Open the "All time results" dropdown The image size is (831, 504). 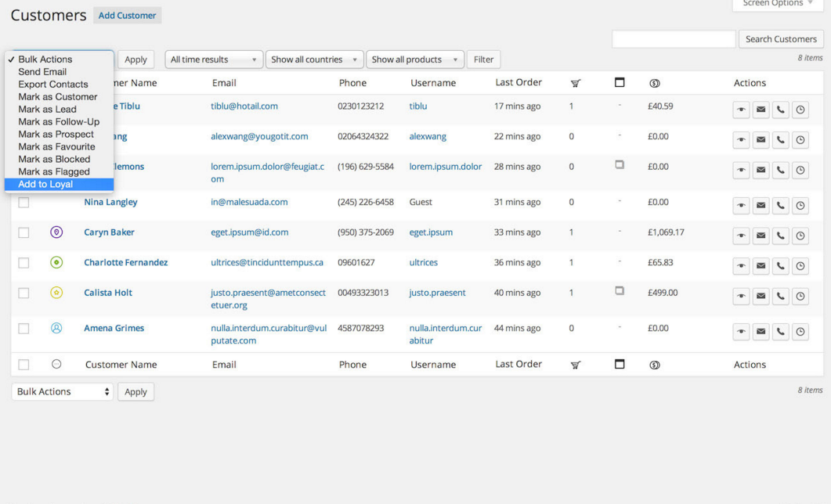(x=213, y=59)
